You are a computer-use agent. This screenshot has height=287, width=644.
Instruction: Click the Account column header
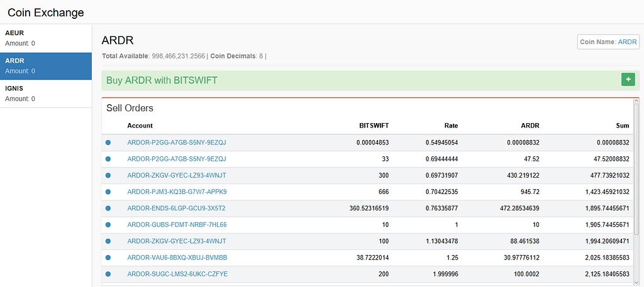click(140, 126)
